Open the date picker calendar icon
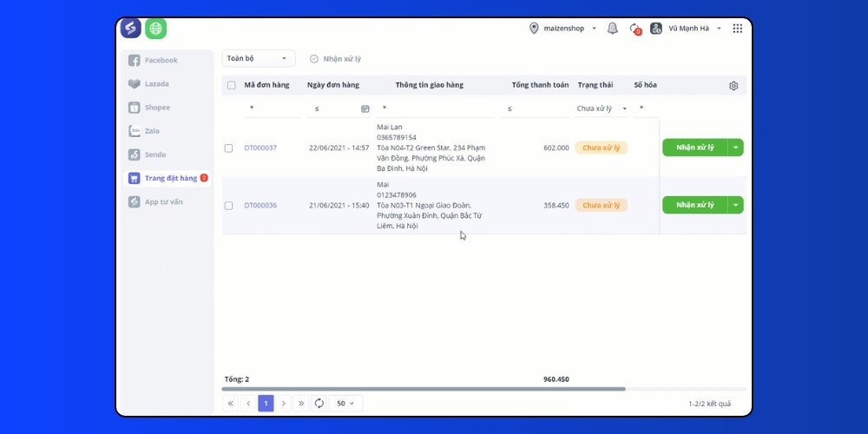The height and width of the screenshot is (434, 868). point(365,109)
